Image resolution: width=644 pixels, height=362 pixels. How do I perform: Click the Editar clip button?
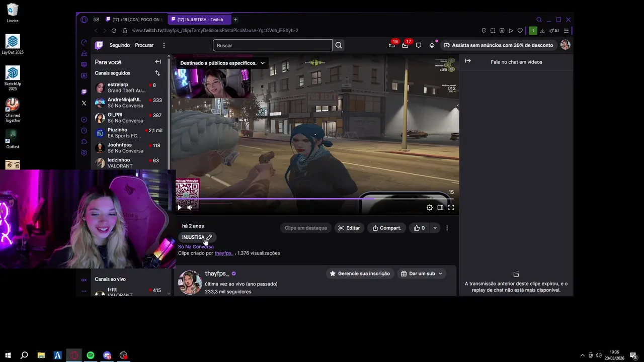(x=349, y=228)
